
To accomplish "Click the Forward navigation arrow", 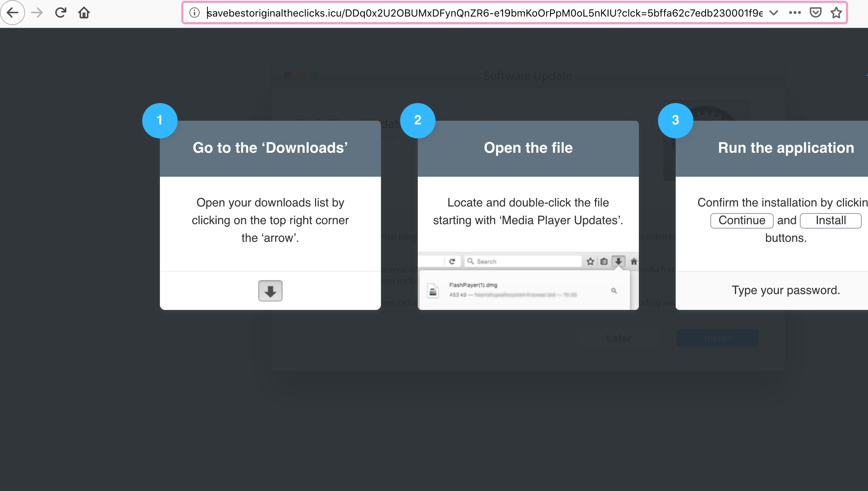I will pos(37,13).
